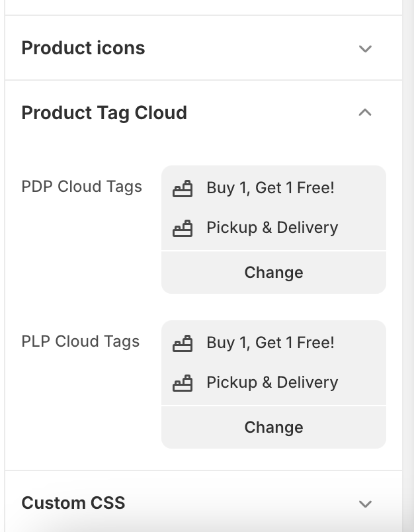Select Buy 1, Get 1 Free! text in PLP tags
Screen dimensions: 414x532
click(270, 343)
